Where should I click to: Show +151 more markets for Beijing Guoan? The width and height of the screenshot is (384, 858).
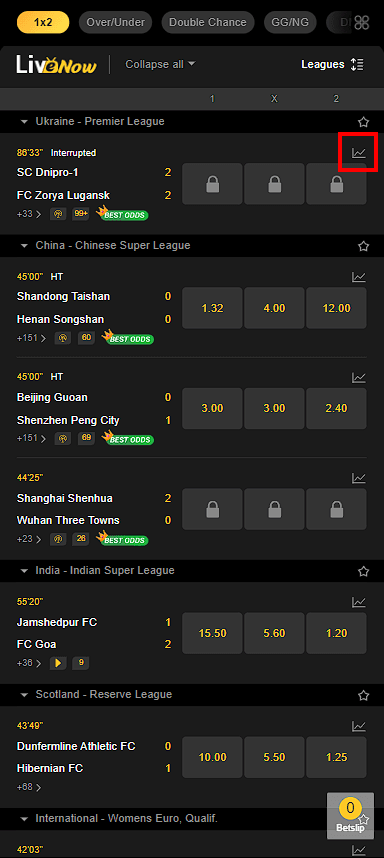tap(29, 438)
